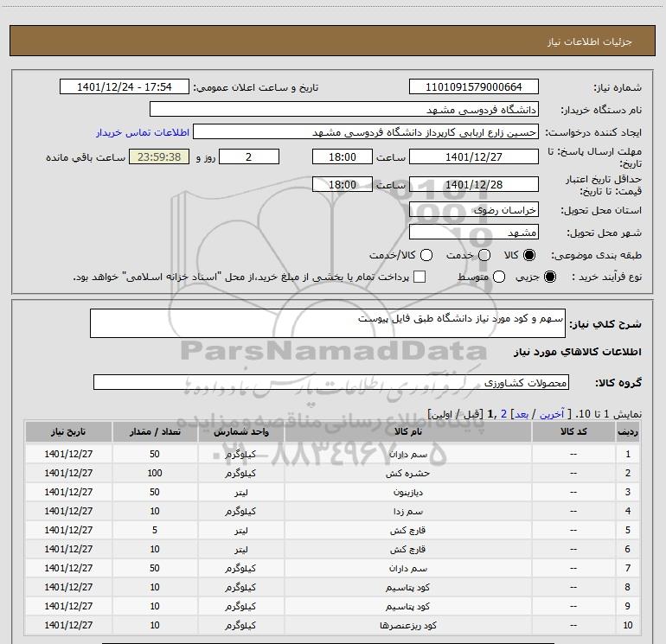Select the کود ریزعنصرها item row
This screenshot has width=666, height=644.
332,625
